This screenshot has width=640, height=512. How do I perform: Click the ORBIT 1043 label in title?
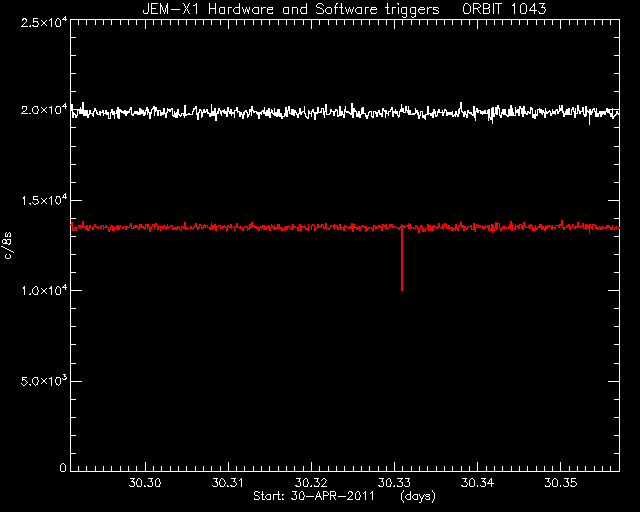(x=504, y=9)
